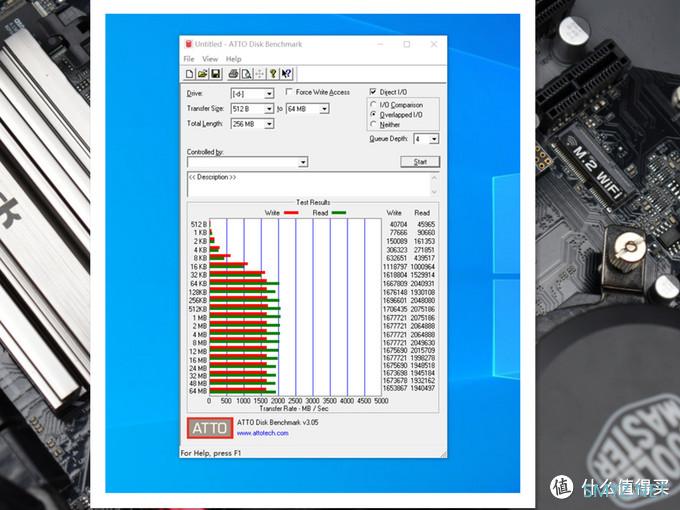Click the red Write legend swatch
The image size is (680, 510).
point(291,213)
